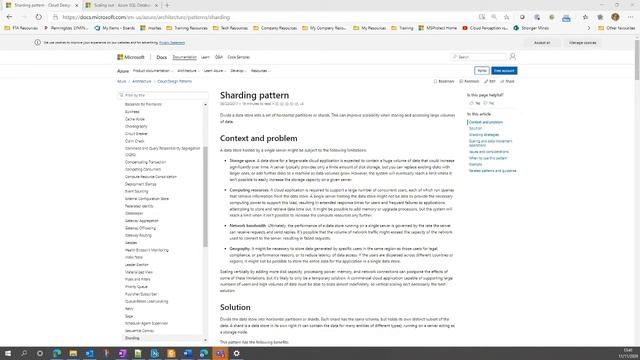Open the Windows Start button
The image size is (640, 360).
point(8,353)
